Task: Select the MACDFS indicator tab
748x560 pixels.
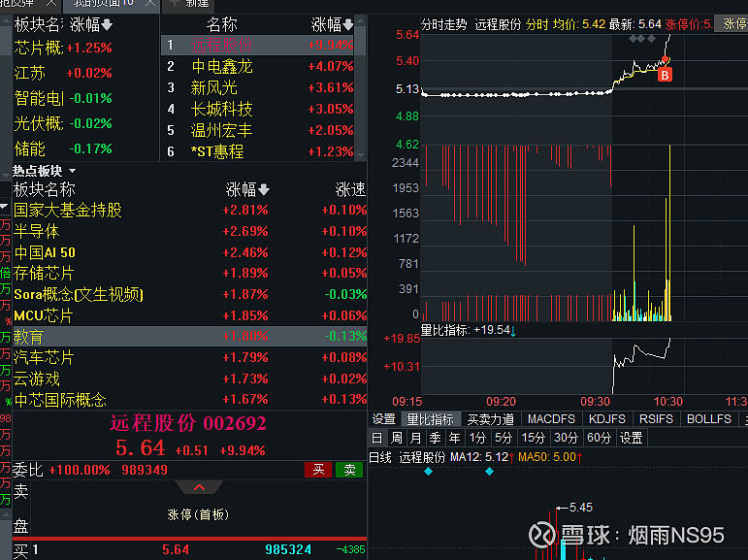Action: (551, 419)
